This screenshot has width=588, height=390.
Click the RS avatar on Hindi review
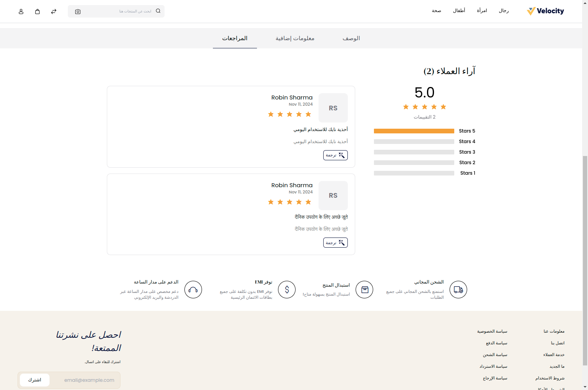pos(333,195)
